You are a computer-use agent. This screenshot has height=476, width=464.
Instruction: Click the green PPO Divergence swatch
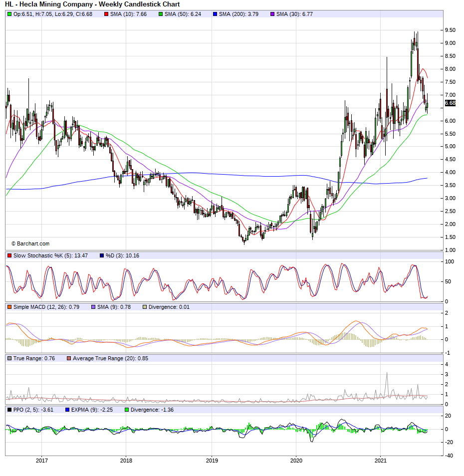(127, 410)
